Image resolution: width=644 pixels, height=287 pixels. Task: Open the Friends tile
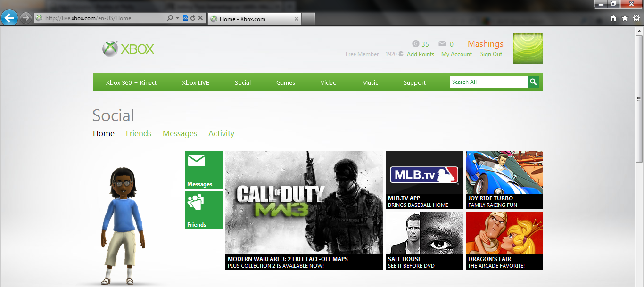coord(204,210)
